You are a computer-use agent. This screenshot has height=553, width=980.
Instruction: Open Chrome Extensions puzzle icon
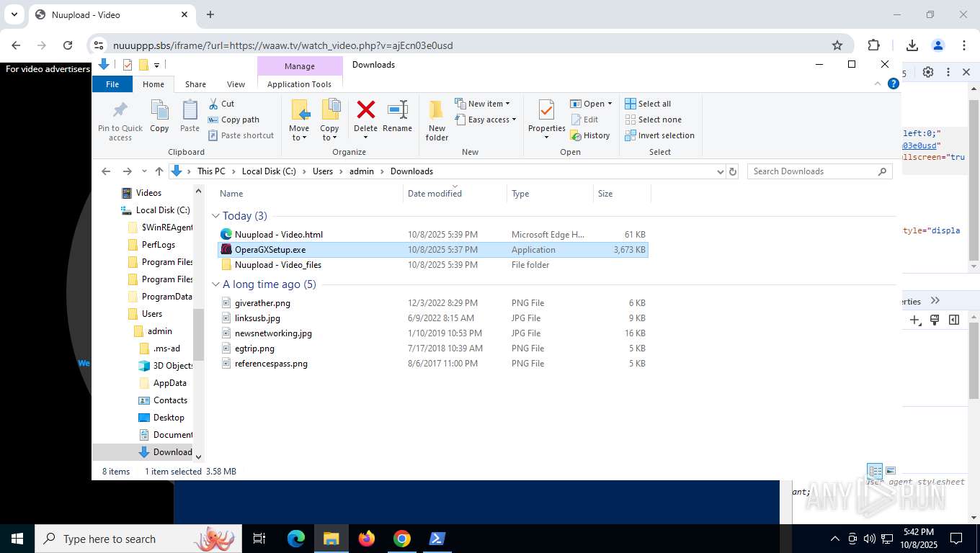point(874,45)
